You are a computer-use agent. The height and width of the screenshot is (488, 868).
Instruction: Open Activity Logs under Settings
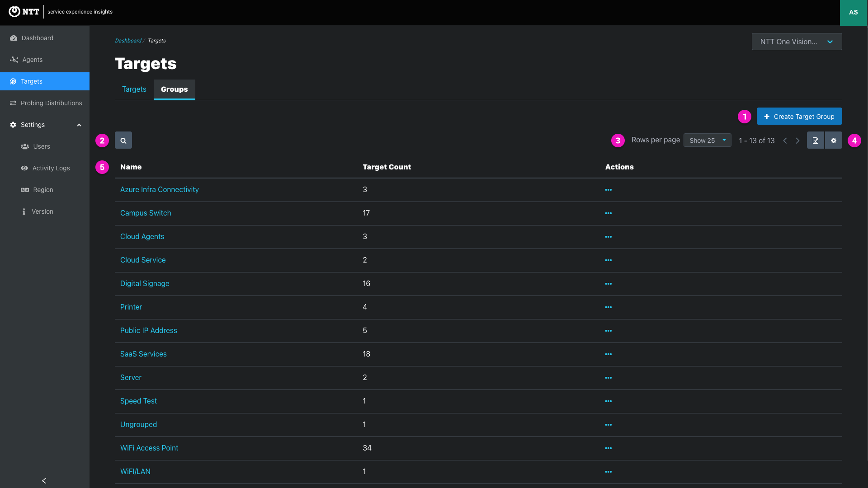click(51, 168)
